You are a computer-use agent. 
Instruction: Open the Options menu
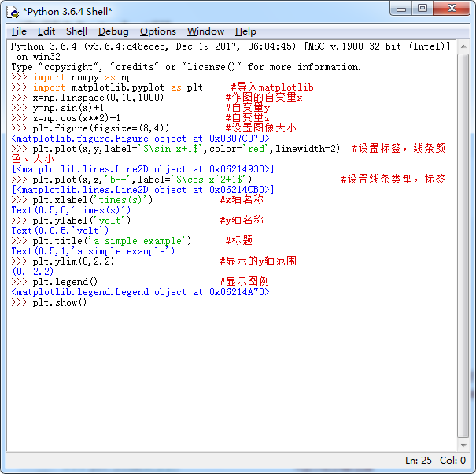158,31
